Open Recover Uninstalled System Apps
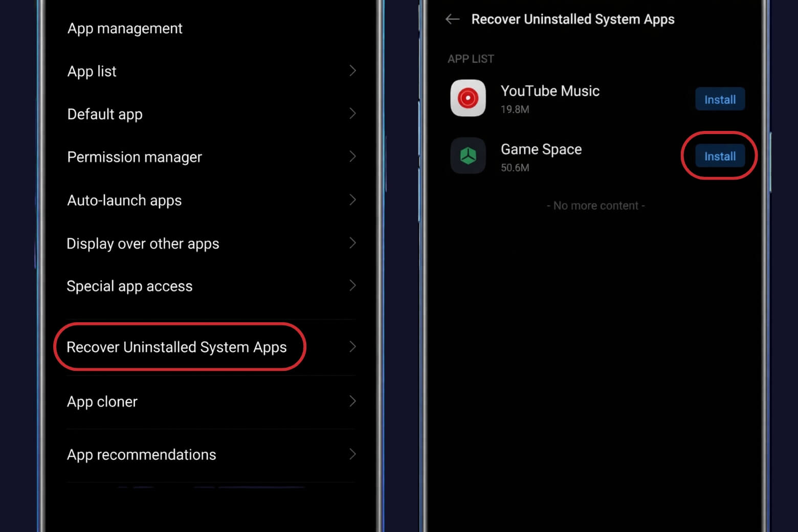The image size is (798, 532). click(x=176, y=347)
